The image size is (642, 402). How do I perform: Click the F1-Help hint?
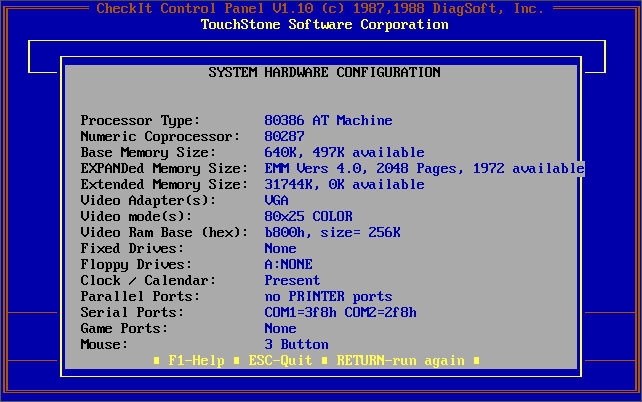coord(197,361)
